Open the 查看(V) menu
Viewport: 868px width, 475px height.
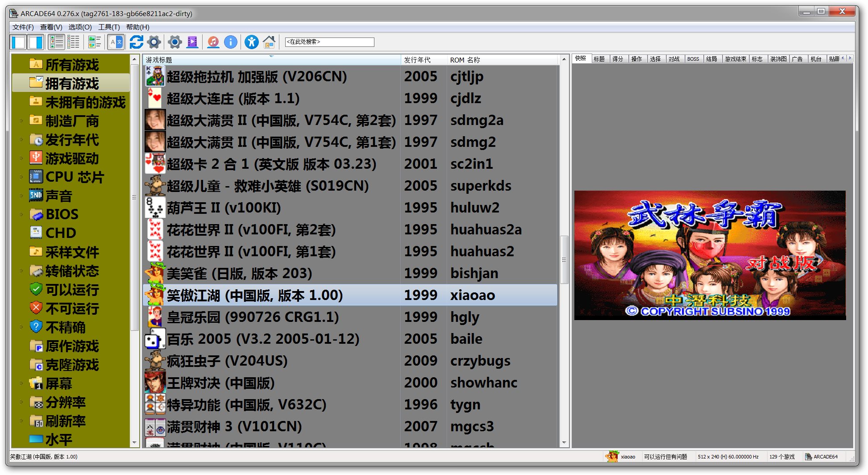coord(51,27)
